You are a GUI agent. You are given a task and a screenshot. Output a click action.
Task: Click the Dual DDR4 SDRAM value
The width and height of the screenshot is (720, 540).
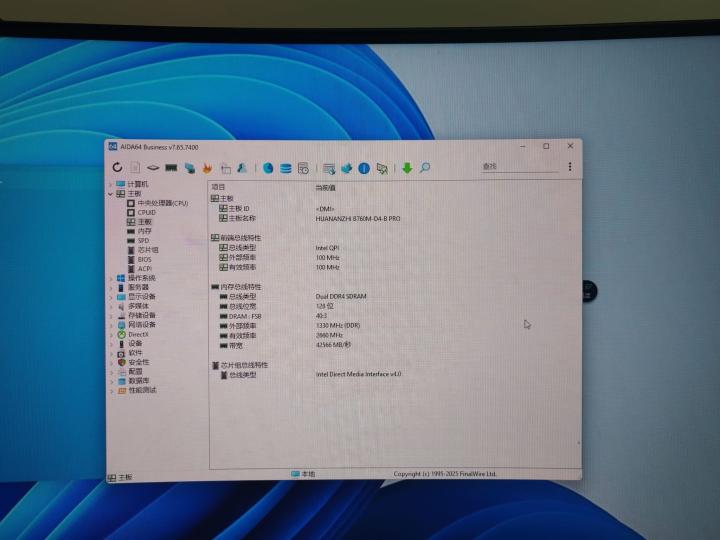pyautogui.click(x=341, y=297)
